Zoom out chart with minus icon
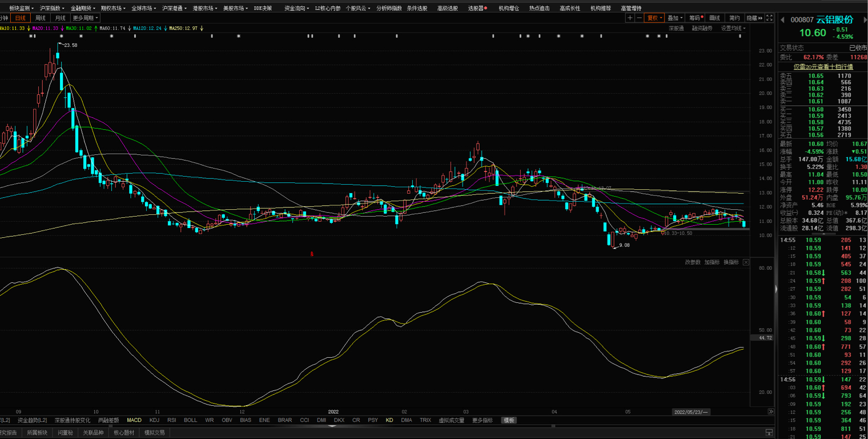Screen dimensions: 868x439 coord(639,18)
